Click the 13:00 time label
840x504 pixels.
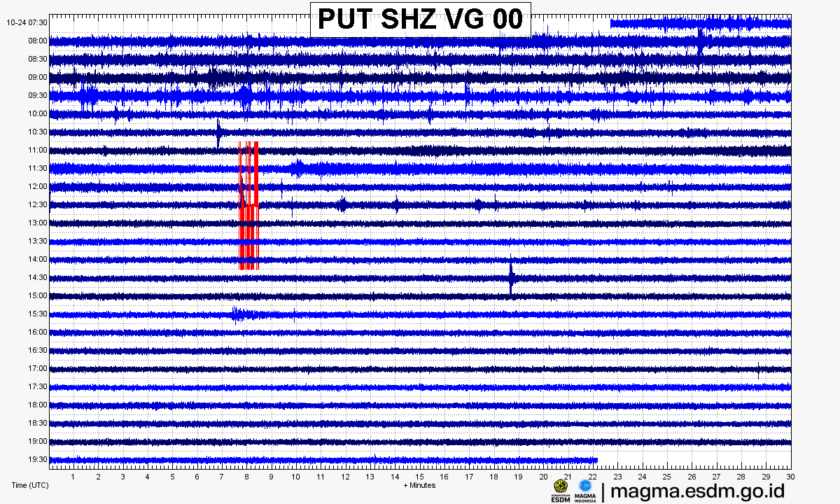point(38,223)
